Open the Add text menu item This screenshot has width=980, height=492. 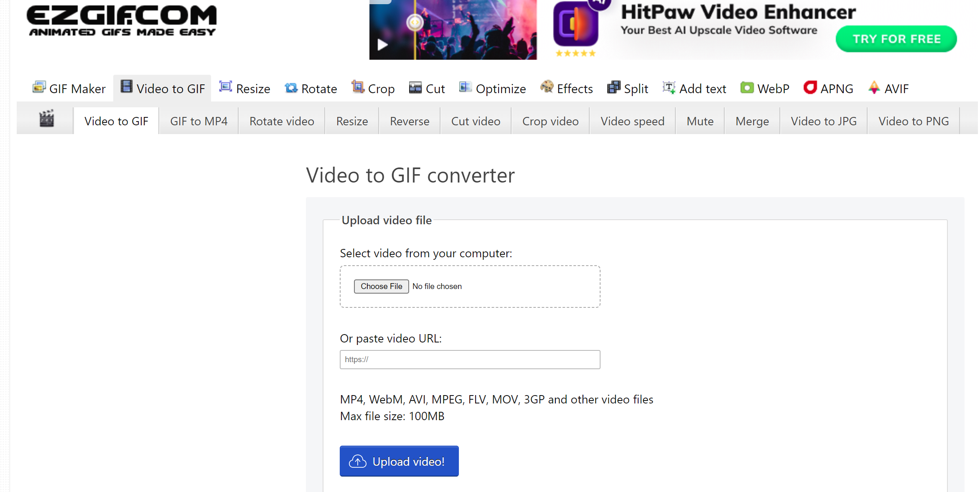point(695,88)
